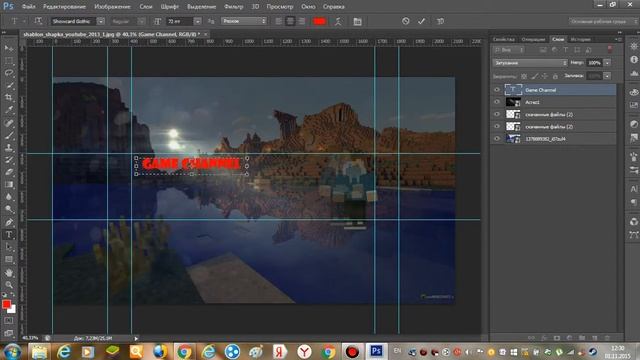Select the Rectangular Marquee tool
Image resolution: width=640 pixels, height=360 pixels.
click(9, 61)
